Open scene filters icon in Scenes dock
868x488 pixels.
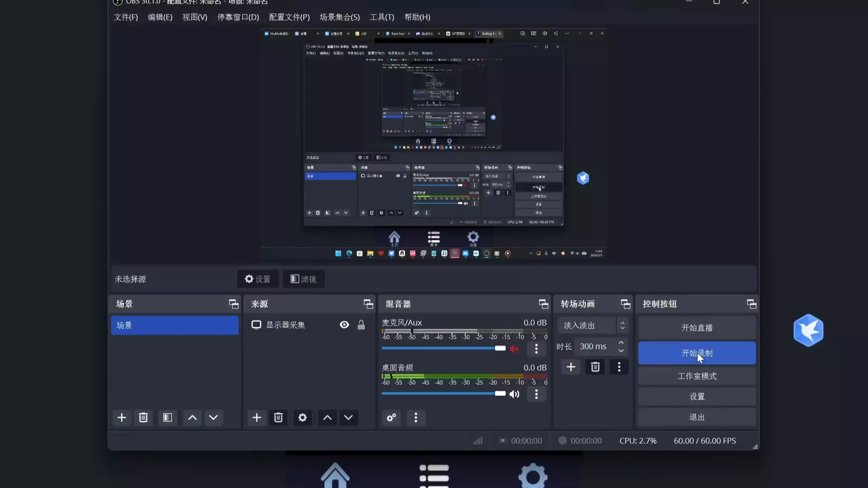pos(168,418)
